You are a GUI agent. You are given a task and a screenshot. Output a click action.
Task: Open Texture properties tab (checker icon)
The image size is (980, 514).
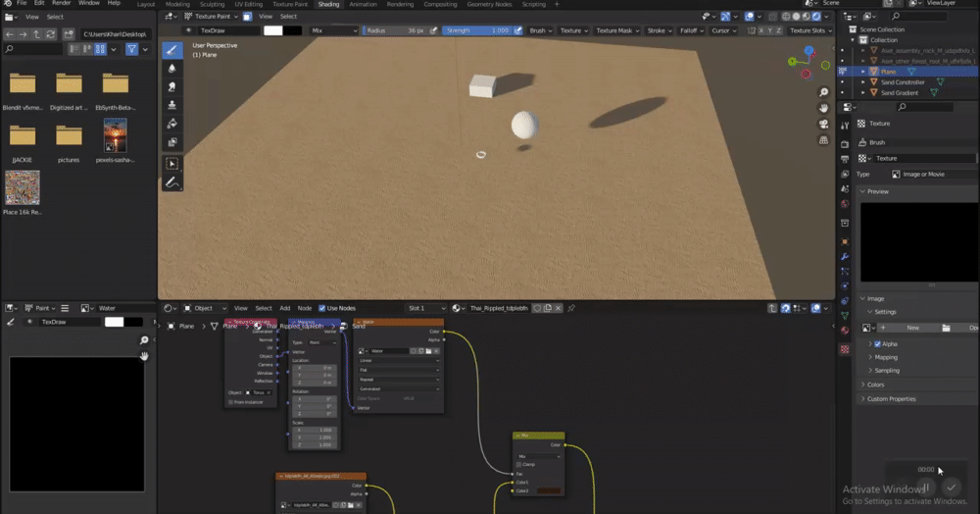pos(845,349)
